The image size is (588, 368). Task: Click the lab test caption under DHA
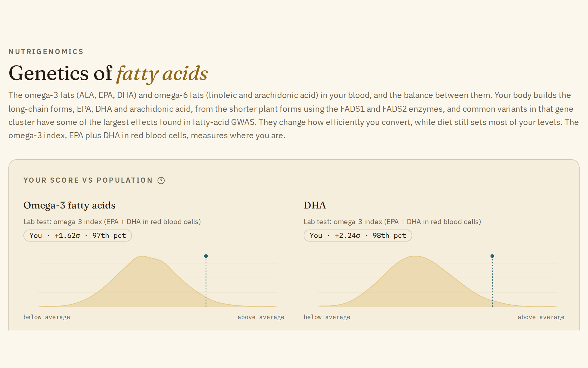(392, 222)
